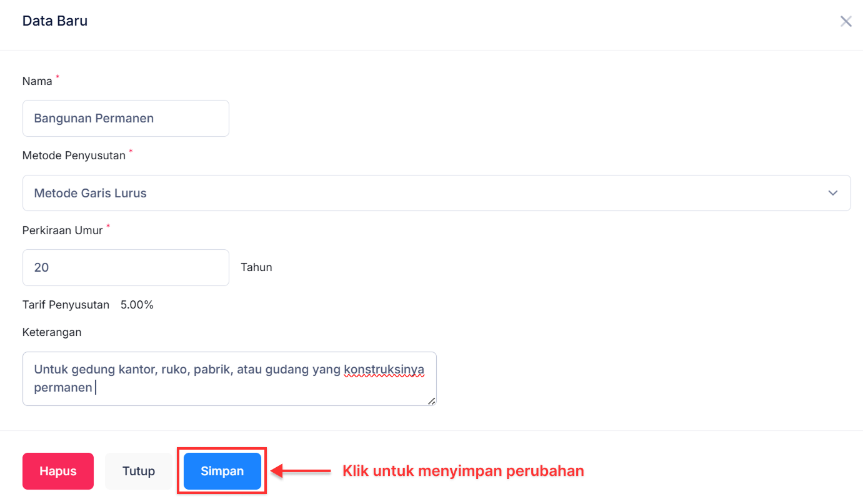The image size is (863, 504).
Task: Close the Data Baru dialog via the X icon
Action: click(846, 21)
